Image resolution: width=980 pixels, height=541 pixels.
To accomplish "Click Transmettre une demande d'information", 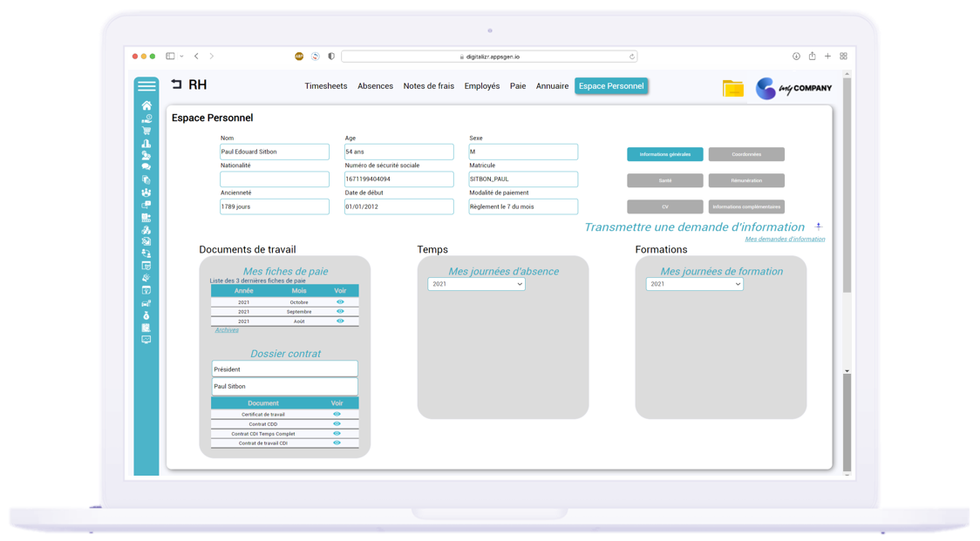I will (x=694, y=227).
